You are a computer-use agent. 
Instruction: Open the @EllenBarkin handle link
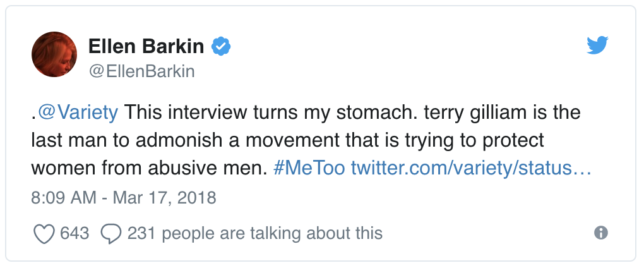tap(141, 71)
